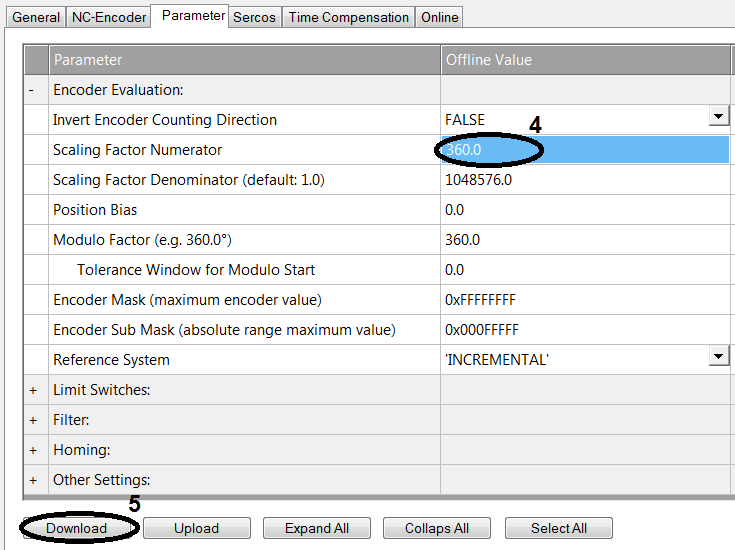
Task: Open Invert Encoder Counting Direction dropdown
Action: point(719,116)
